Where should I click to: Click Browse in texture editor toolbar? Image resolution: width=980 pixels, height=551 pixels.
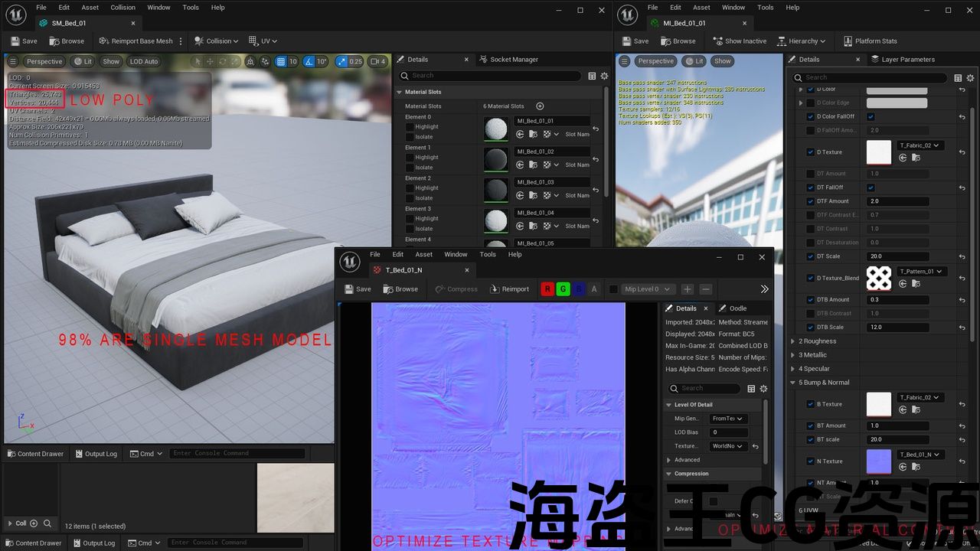click(400, 289)
